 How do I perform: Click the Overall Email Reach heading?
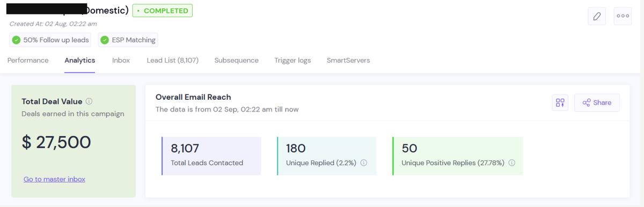193,97
